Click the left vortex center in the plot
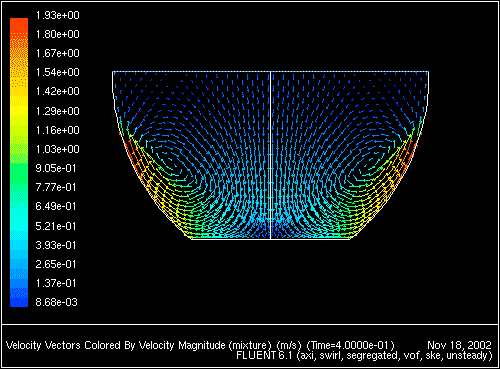 click(171, 163)
